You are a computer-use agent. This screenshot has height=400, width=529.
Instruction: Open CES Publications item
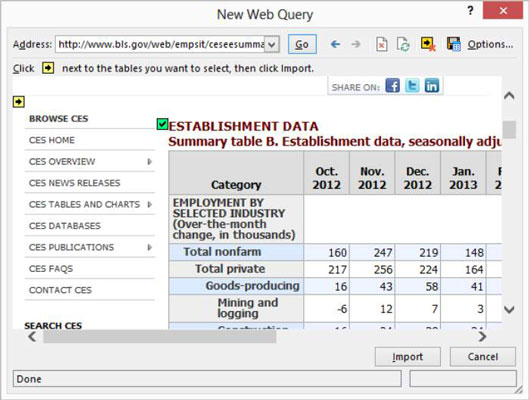tap(72, 247)
